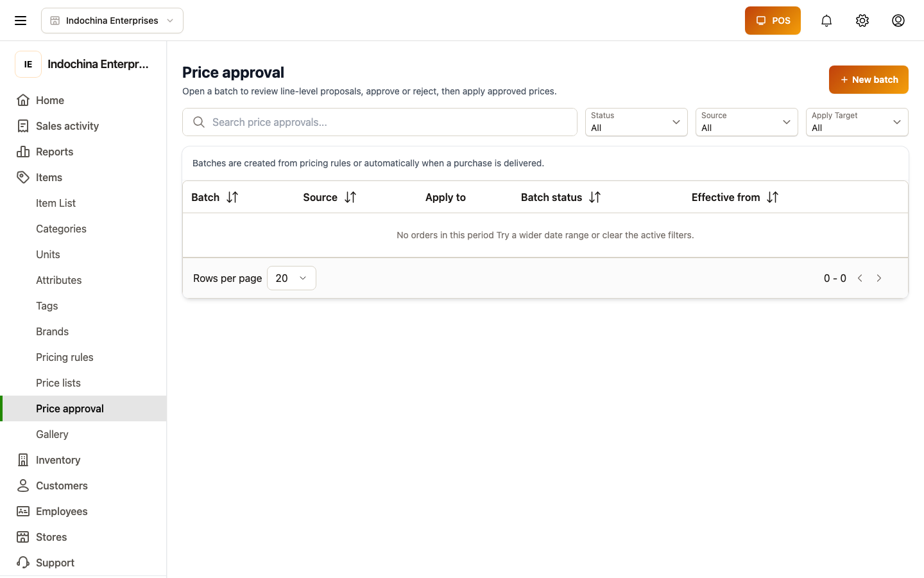Click the Inventory building icon
The width and height of the screenshot is (924, 578).
[23, 460]
